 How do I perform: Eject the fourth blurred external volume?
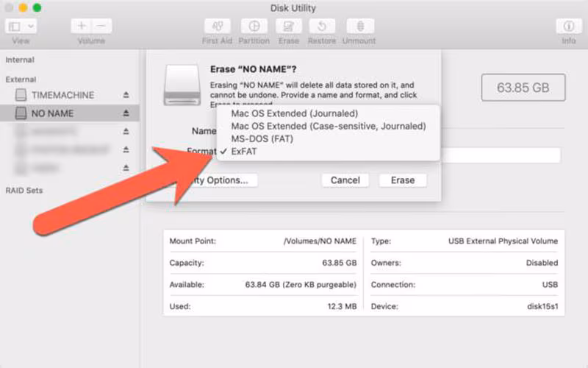[126, 149]
